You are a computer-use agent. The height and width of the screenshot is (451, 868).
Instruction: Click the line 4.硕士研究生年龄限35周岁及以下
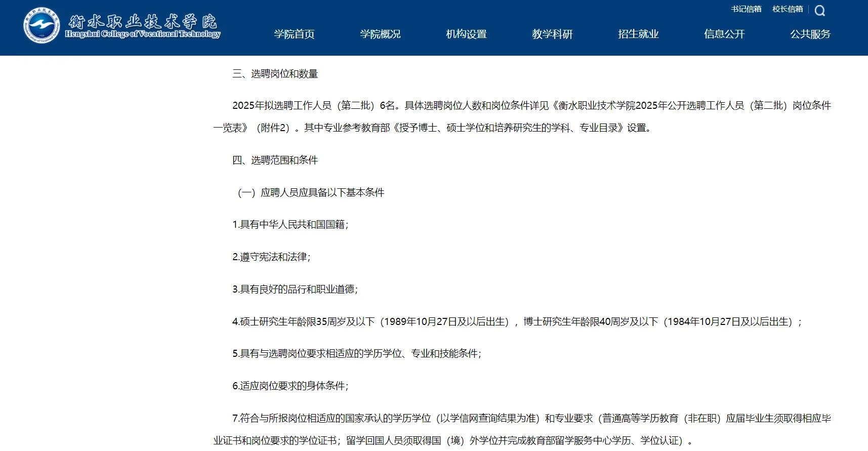point(517,321)
